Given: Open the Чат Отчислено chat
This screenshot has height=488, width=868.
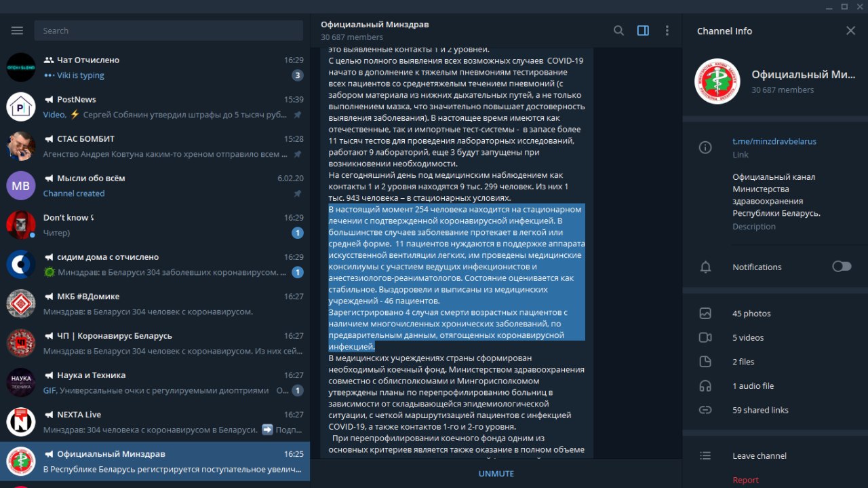Looking at the screenshot, I should [155, 67].
